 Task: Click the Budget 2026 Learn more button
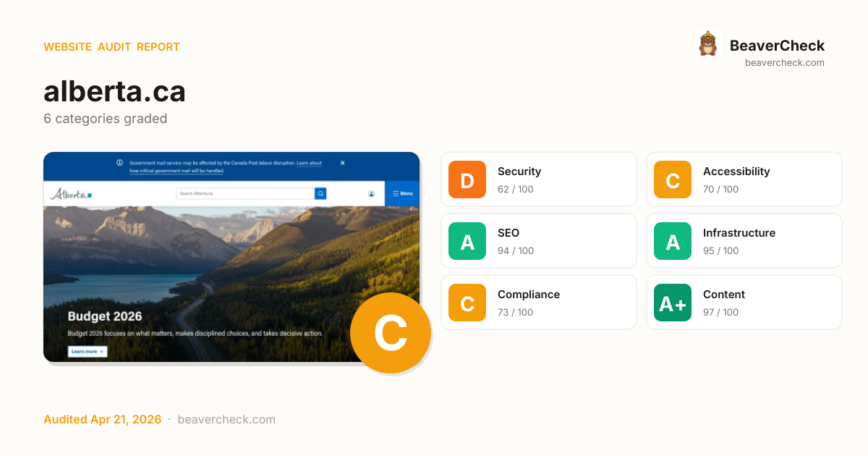click(88, 352)
